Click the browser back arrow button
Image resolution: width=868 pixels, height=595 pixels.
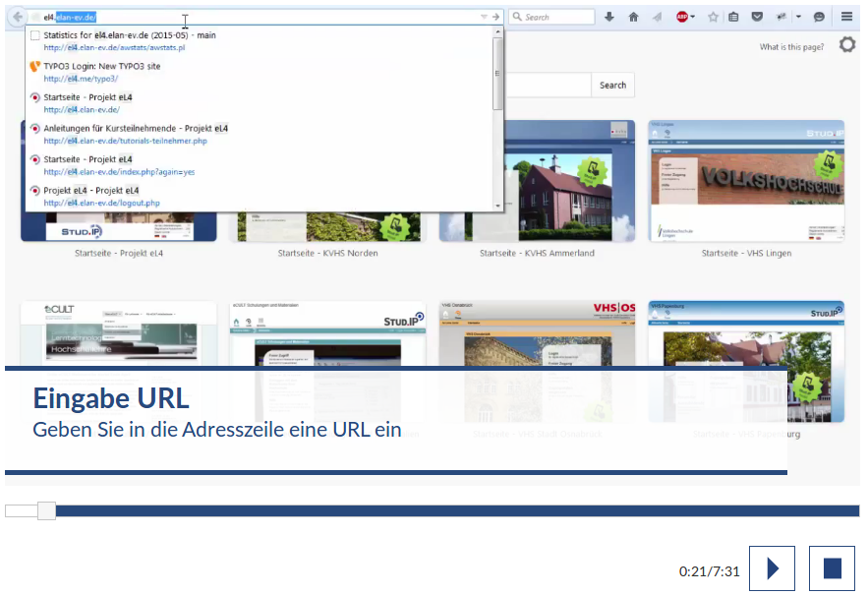coord(18,17)
